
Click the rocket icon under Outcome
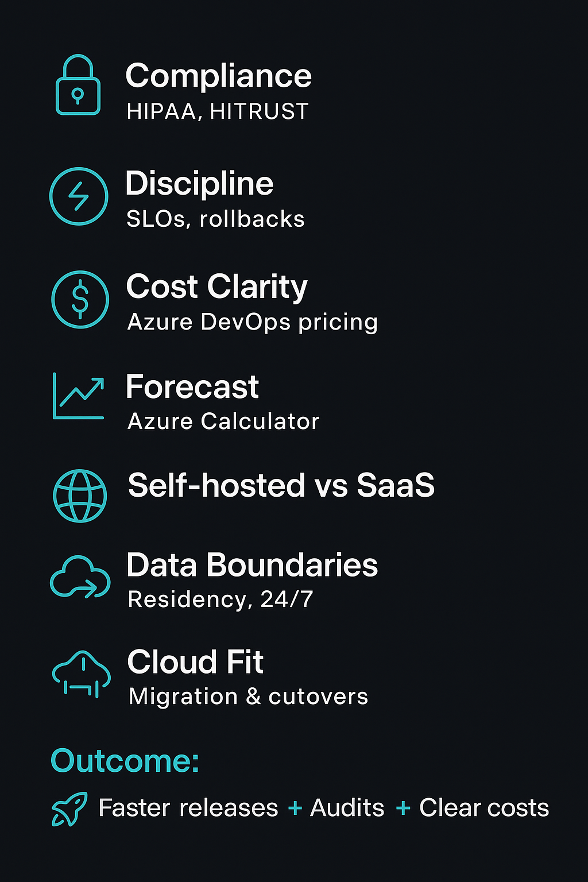(69, 809)
